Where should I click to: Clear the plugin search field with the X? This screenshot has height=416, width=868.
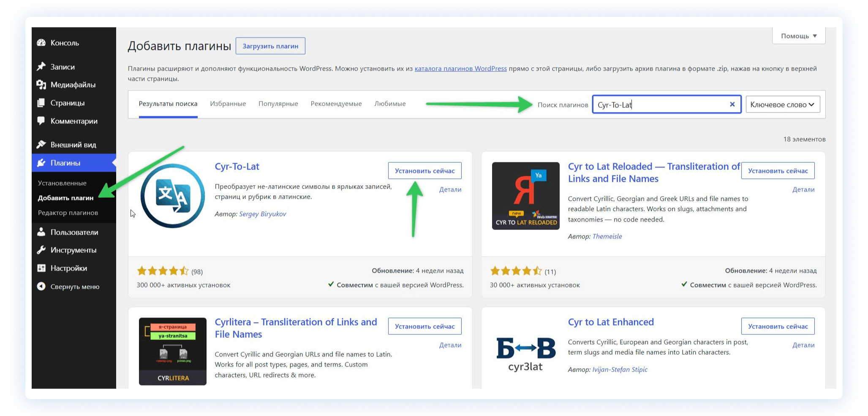click(x=732, y=104)
